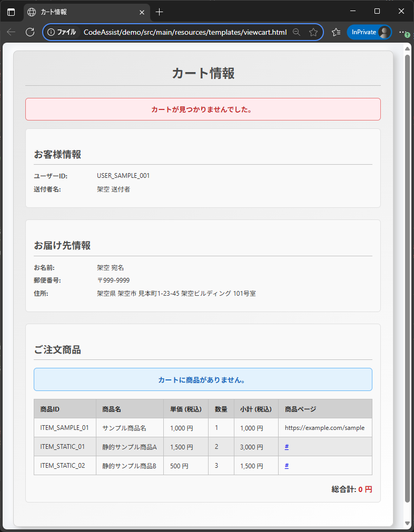This screenshot has height=532, width=414.
Task: Click the address bar URL
Action: (x=185, y=32)
